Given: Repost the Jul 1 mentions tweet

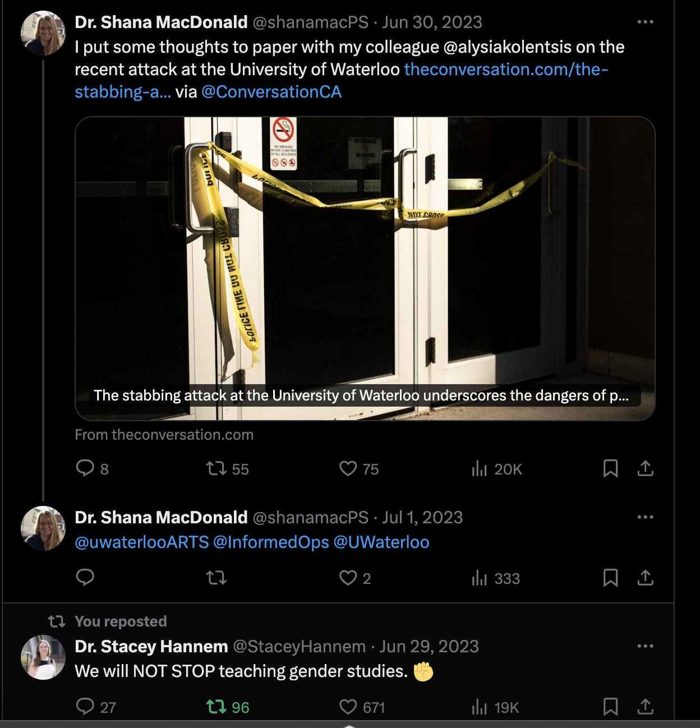Looking at the screenshot, I should pos(217,577).
